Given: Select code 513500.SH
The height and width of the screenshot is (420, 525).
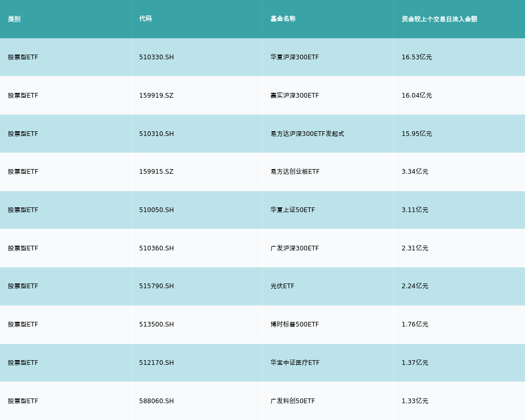Looking at the screenshot, I should (x=156, y=324).
